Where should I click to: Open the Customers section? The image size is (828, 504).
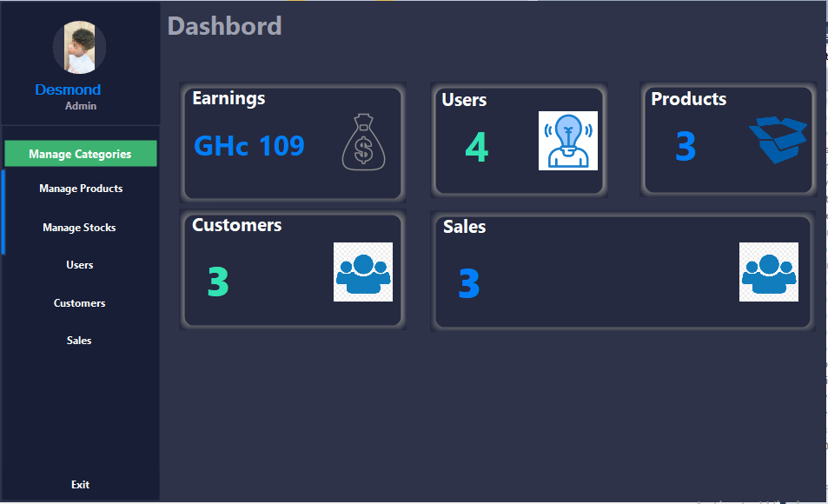80,302
